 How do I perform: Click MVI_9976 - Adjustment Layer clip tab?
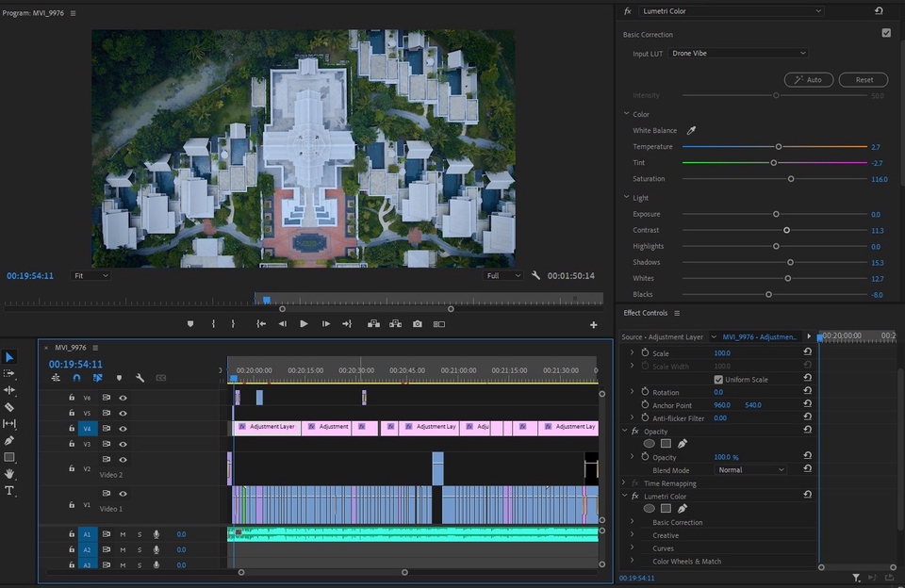[x=760, y=337]
